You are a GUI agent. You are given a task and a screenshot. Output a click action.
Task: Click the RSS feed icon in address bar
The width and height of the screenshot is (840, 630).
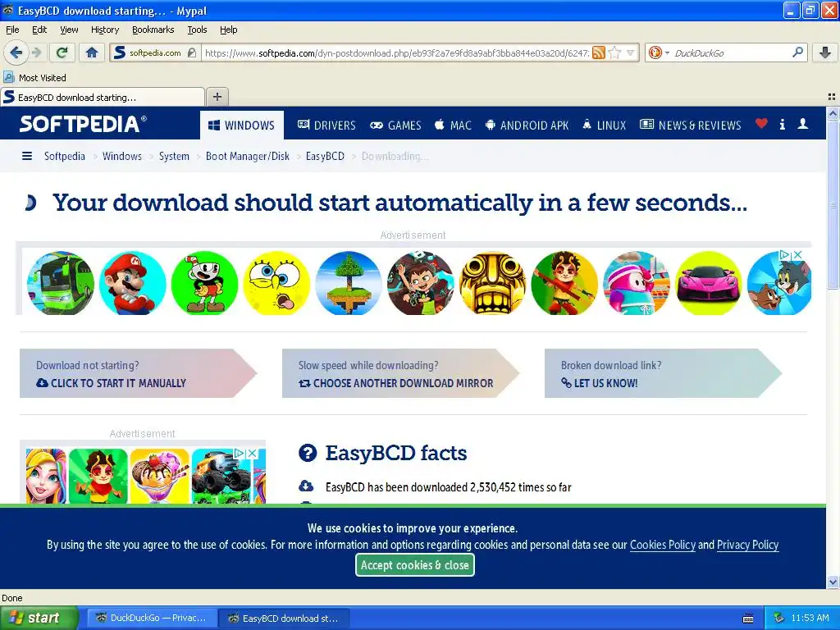click(599, 52)
